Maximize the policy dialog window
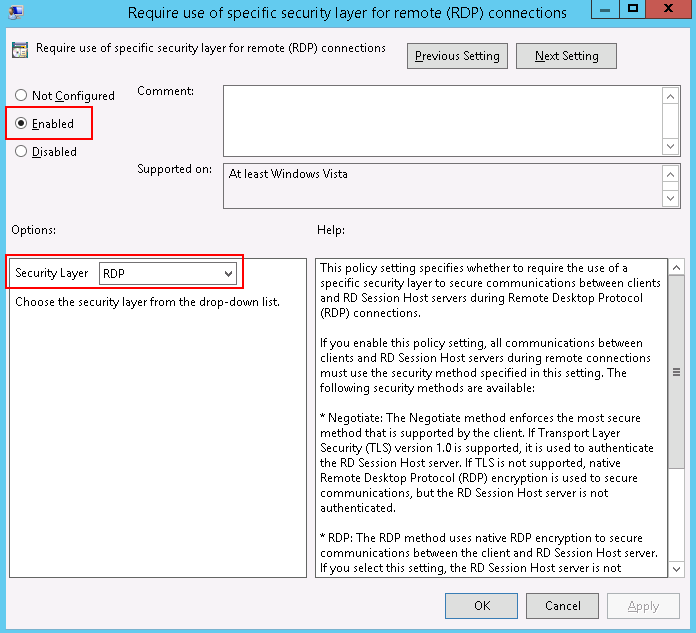Viewport: 696px width, 633px height. 633,9
